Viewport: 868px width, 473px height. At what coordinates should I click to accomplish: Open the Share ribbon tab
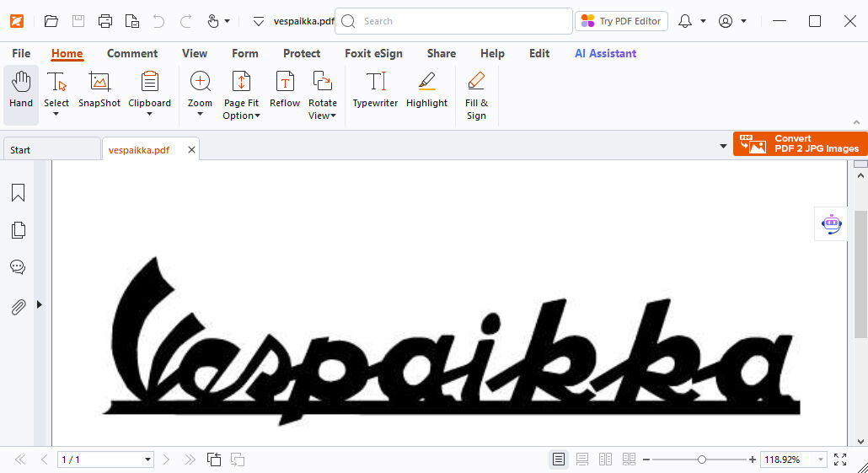tap(442, 53)
